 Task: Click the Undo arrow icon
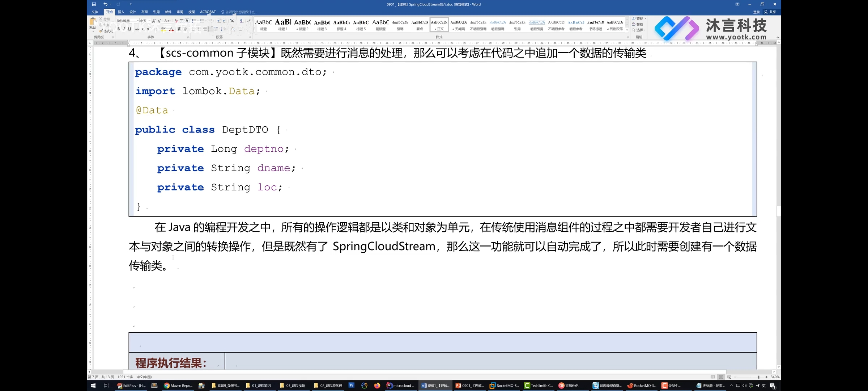[105, 4]
